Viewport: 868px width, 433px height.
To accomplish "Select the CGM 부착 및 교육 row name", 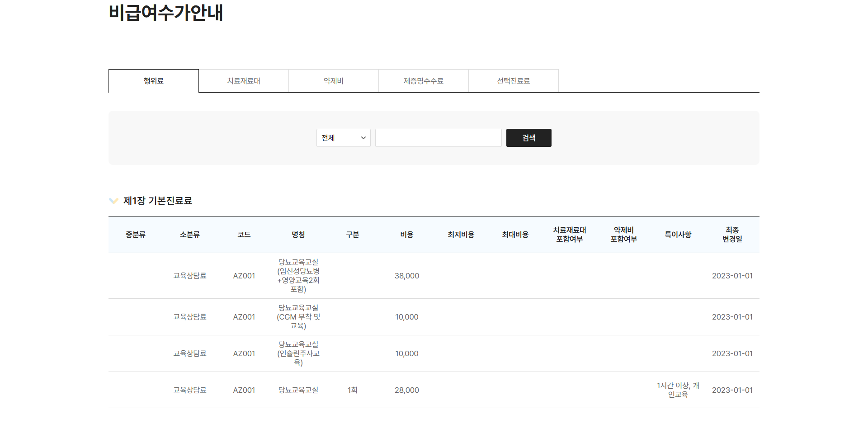I will click(298, 317).
